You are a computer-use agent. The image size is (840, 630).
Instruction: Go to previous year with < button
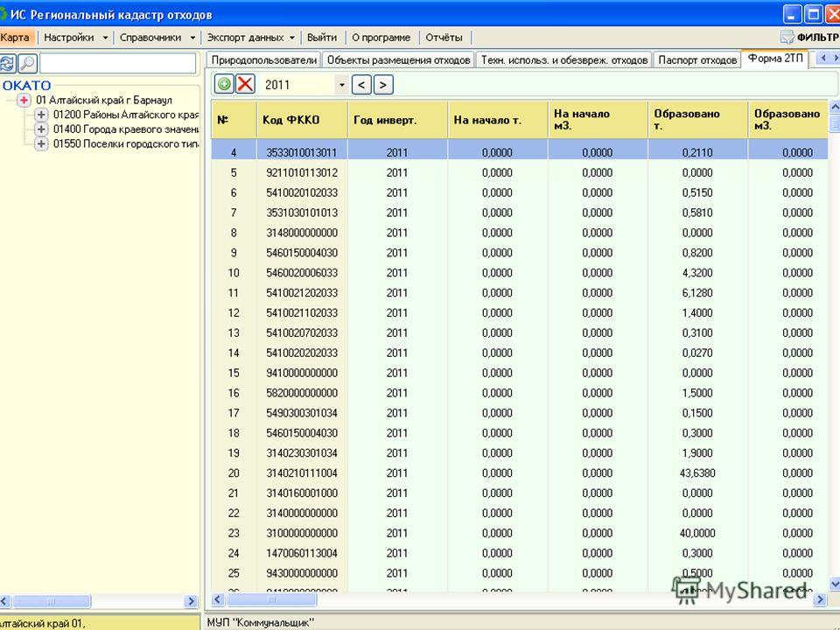[361, 85]
